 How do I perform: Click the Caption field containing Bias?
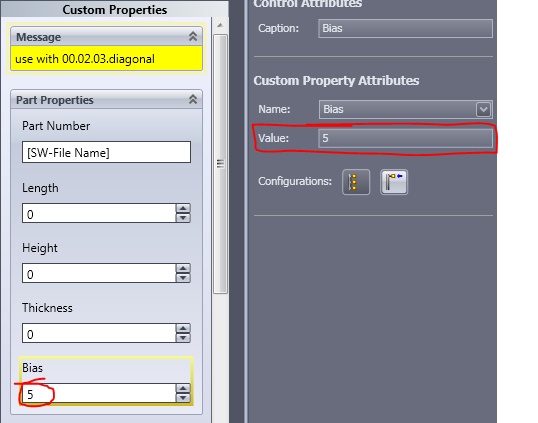tap(405, 28)
